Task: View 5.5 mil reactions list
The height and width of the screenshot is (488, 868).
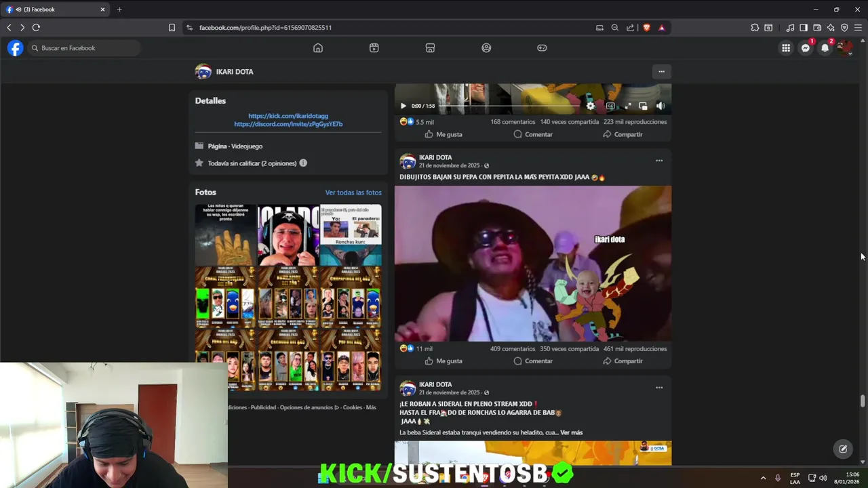Action: pos(416,122)
